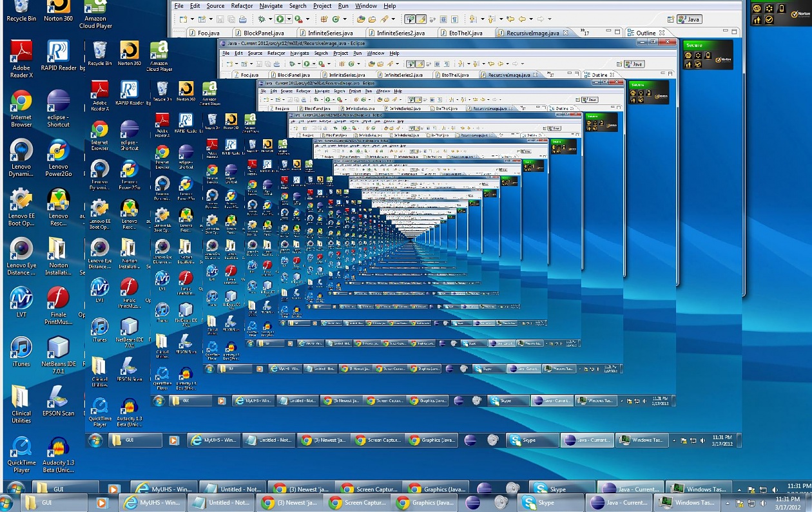Image resolution: width=812 pixels, height=512 pixels.
Task: Open Search dropdown arrow in outermost toolbar
Action: click(393, 19)
